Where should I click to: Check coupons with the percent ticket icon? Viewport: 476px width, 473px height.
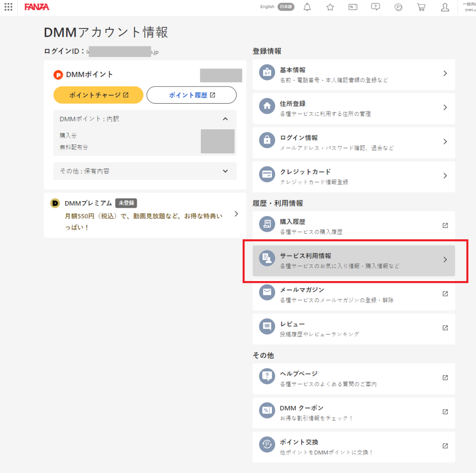pyautogui.click(x=352, y=7)
